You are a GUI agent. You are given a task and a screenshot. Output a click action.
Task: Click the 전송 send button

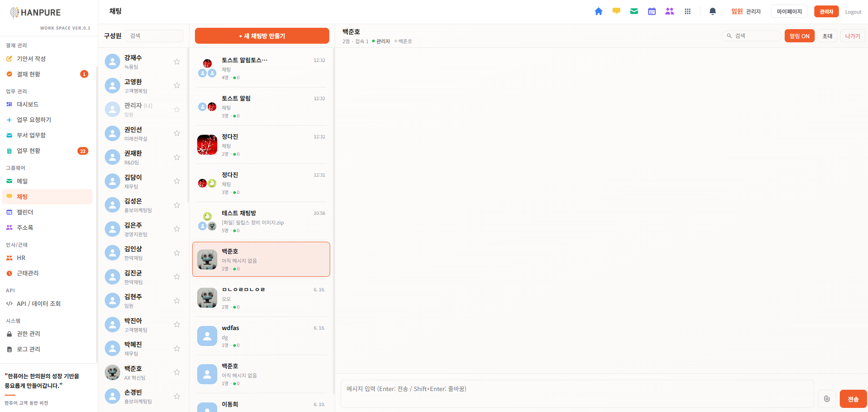853,399
